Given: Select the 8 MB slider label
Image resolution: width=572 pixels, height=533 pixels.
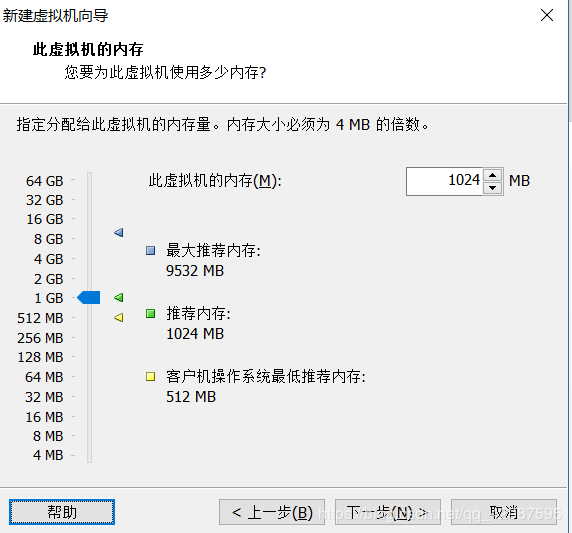Looking at the screenshot, I should 48,436.
